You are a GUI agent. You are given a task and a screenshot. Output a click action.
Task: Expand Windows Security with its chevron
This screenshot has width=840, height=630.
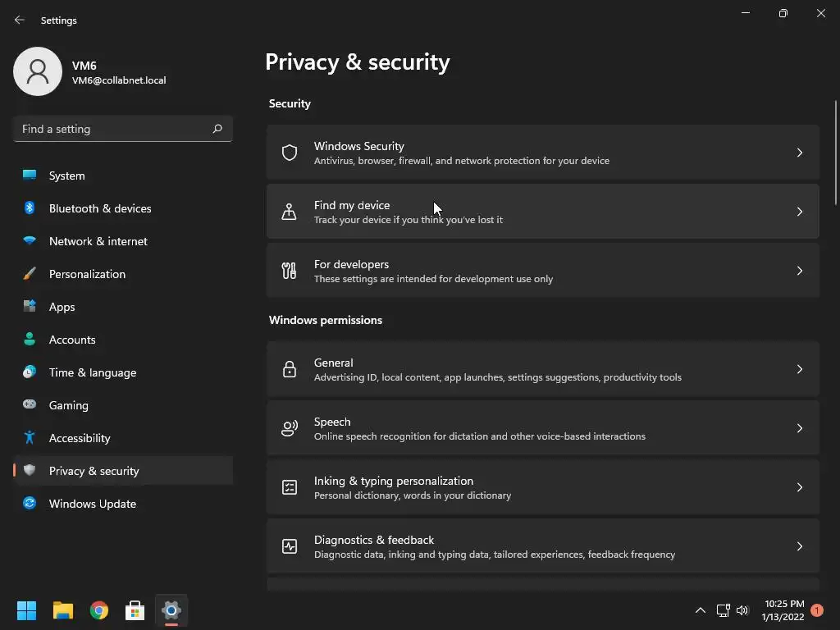(x=800, y=153)
